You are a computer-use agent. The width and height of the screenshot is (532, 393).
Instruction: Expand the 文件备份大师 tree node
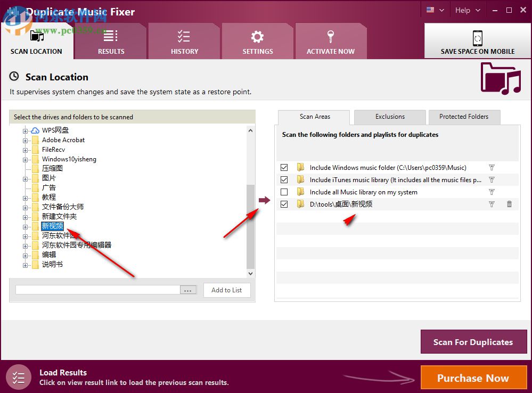coord(25,207)
